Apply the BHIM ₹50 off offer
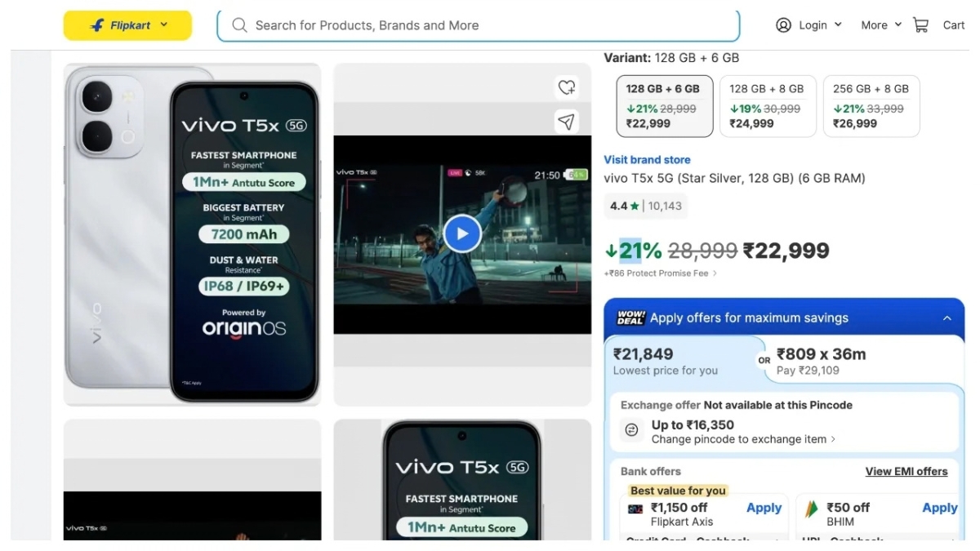Image resolution: width=980 pixels, height=551 pixels. coord(939,508)
